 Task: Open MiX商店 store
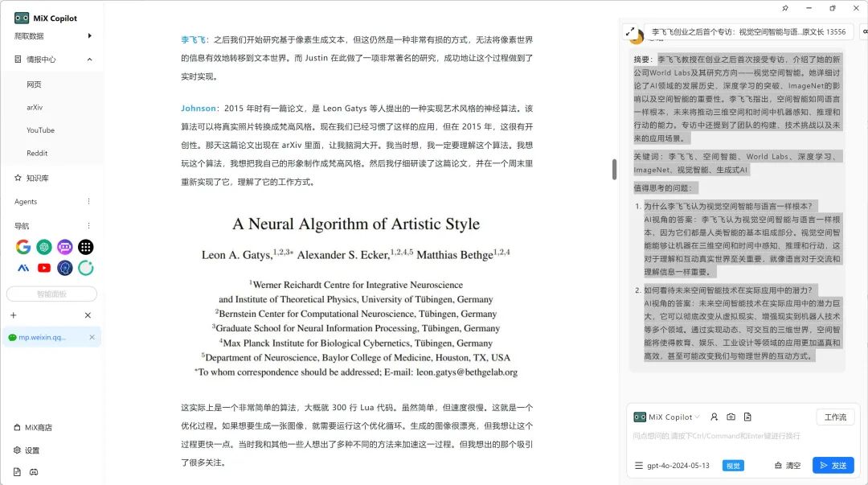pos(39,427)
